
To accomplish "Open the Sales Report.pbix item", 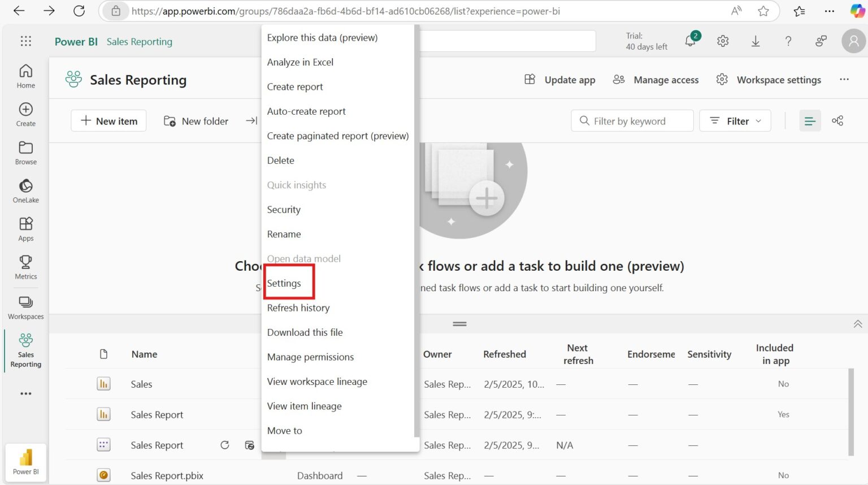I will point(167,475).
